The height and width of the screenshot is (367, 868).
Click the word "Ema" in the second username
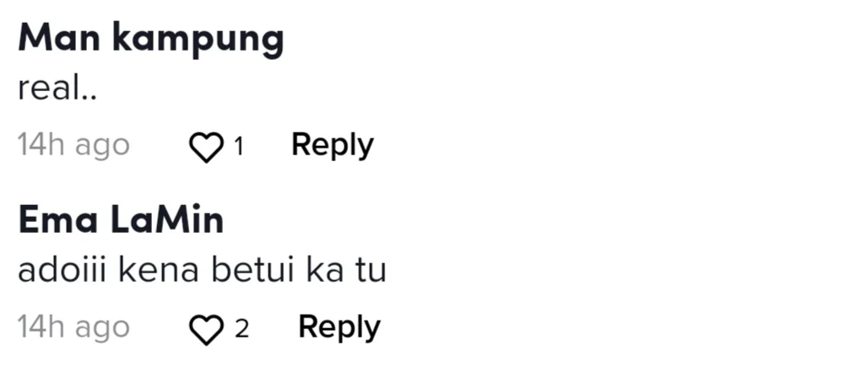(x=58, y=220)
